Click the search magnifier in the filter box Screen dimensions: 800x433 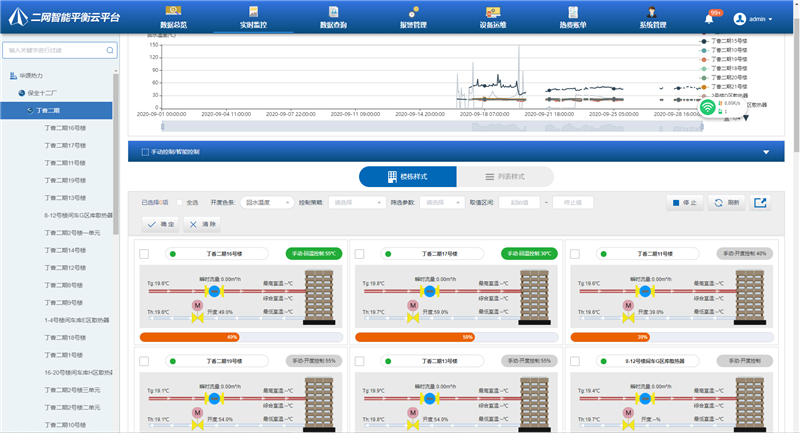coord(110,50)
